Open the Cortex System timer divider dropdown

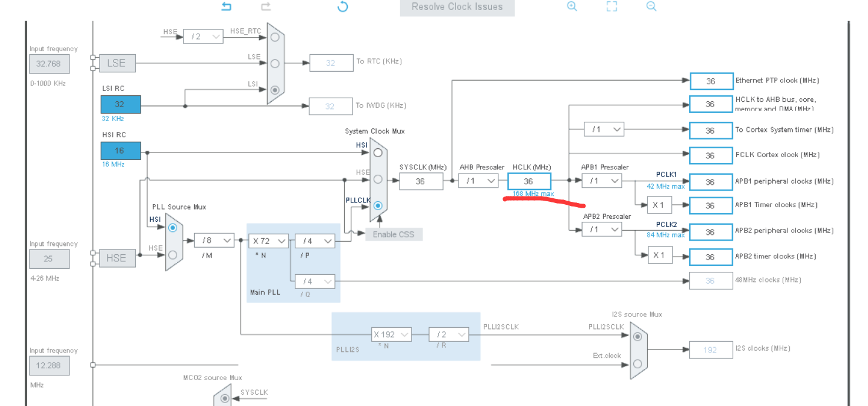tap(604, 129)
